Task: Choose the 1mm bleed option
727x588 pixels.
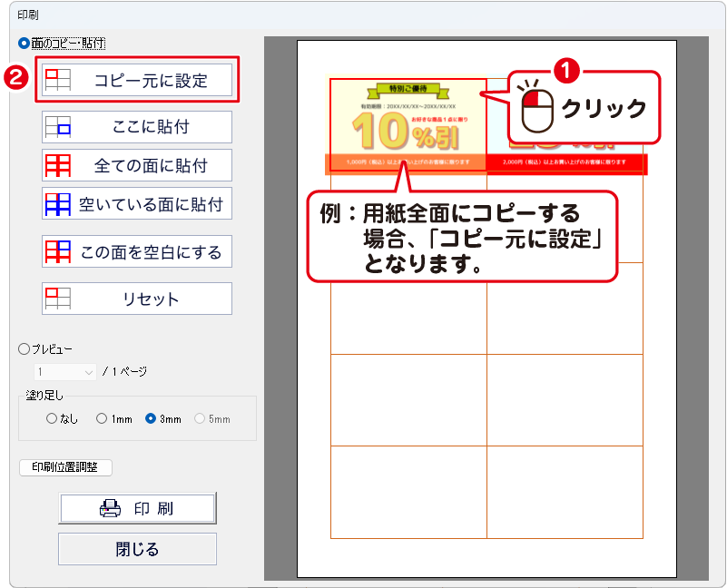Action: click(x=102, y=419)
